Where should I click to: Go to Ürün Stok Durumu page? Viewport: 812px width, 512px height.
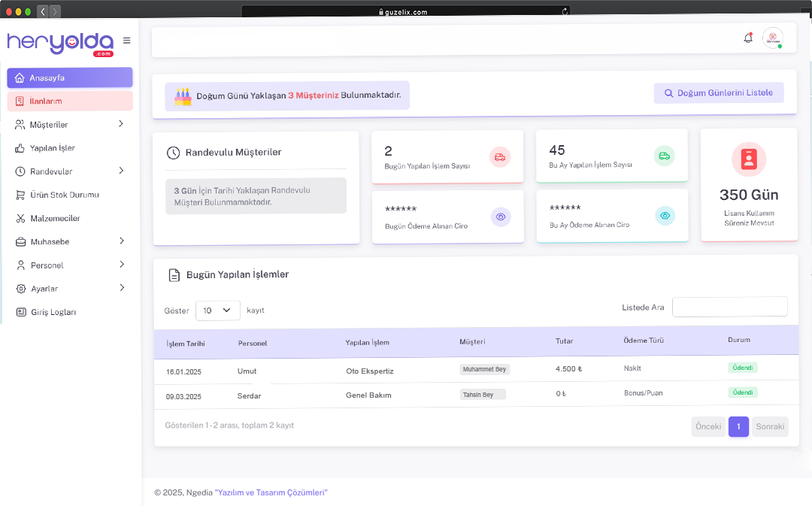point(64,195)
